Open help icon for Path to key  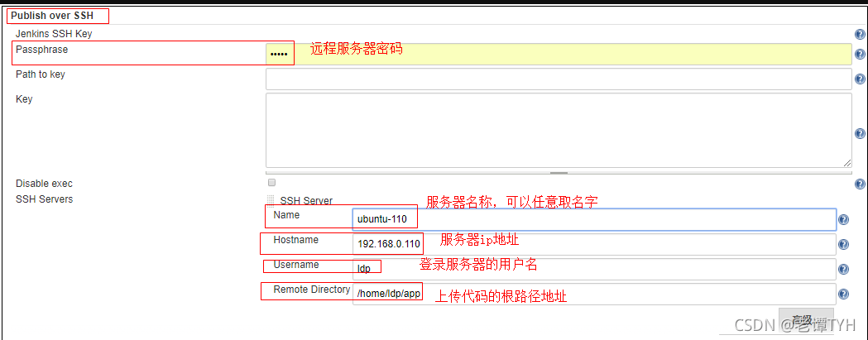860,79
